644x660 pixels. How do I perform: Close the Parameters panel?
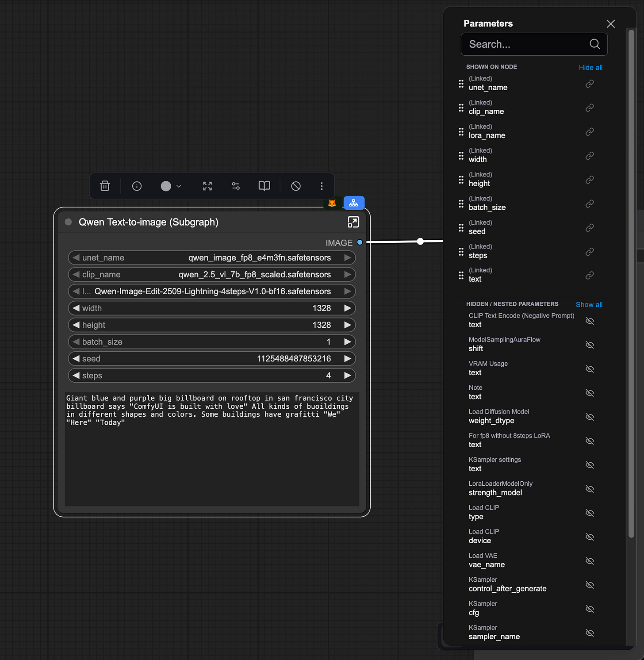[611, 24]
